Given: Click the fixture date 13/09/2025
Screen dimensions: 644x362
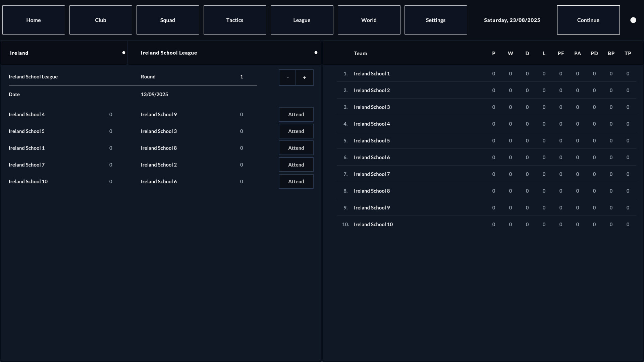Looking at the screenshot, I should click(x=154, y=94).
